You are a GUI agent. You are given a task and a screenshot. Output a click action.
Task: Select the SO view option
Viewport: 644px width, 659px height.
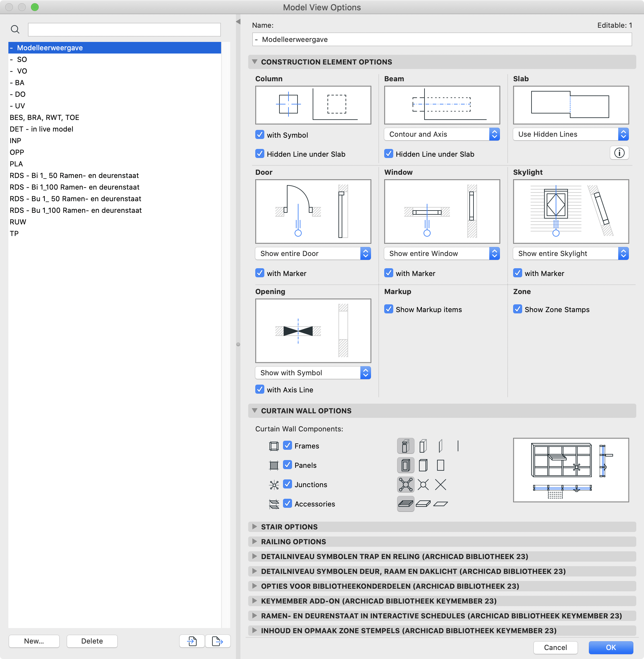(x=115, y=60)
